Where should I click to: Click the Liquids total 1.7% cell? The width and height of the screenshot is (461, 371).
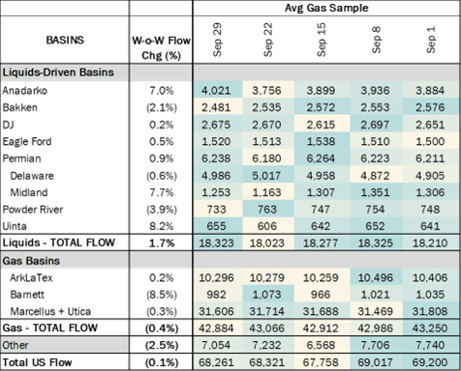161,243
